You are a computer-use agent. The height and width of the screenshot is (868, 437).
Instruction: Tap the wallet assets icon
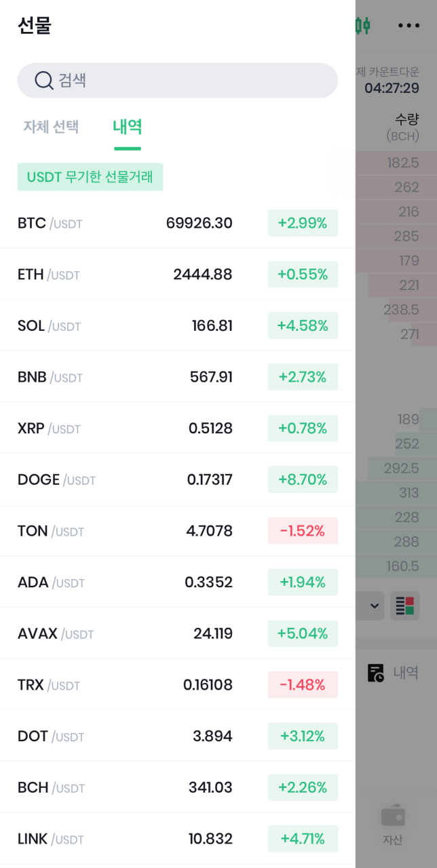pyautogui.click(x=393, y=816)
